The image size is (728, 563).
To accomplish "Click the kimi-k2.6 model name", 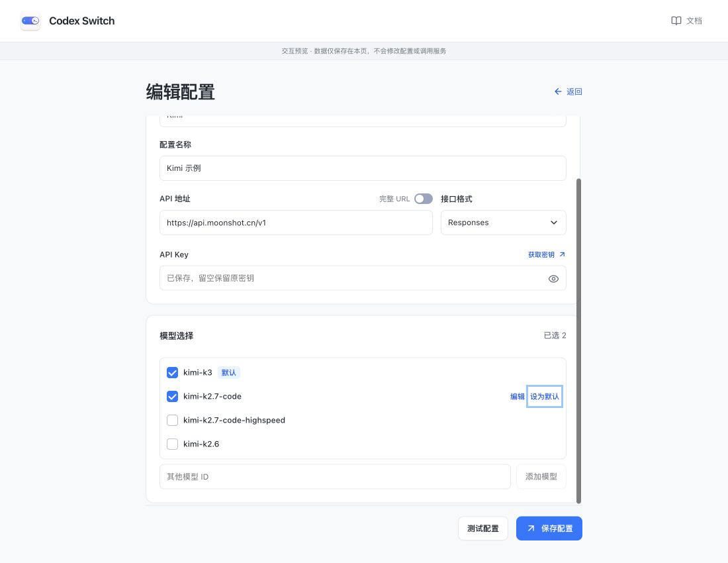I will click(x=201, y=444).
